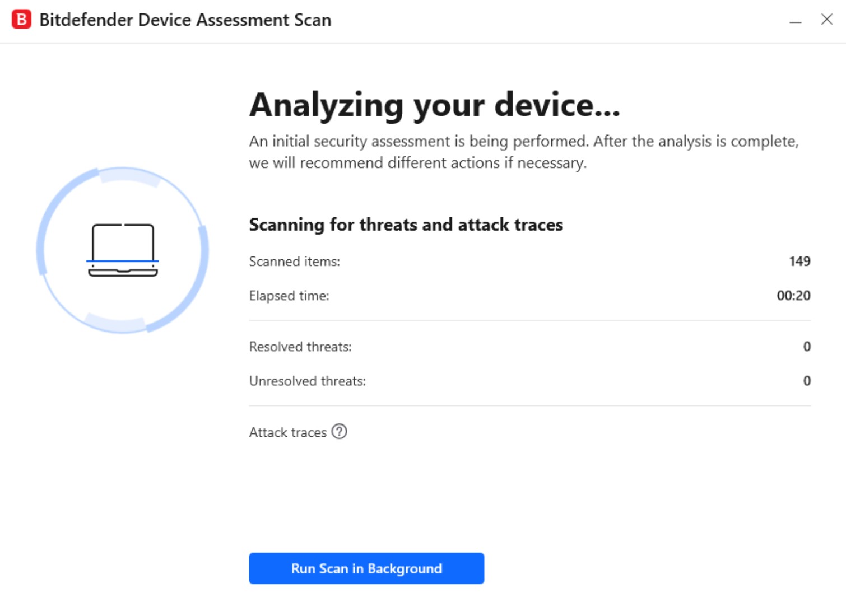Click the Scanned items label

295,262
